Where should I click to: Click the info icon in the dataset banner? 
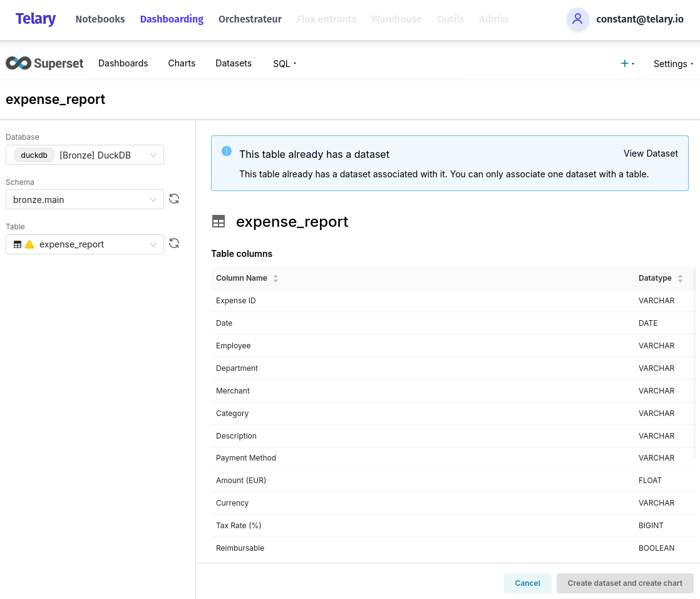point(227,151)
